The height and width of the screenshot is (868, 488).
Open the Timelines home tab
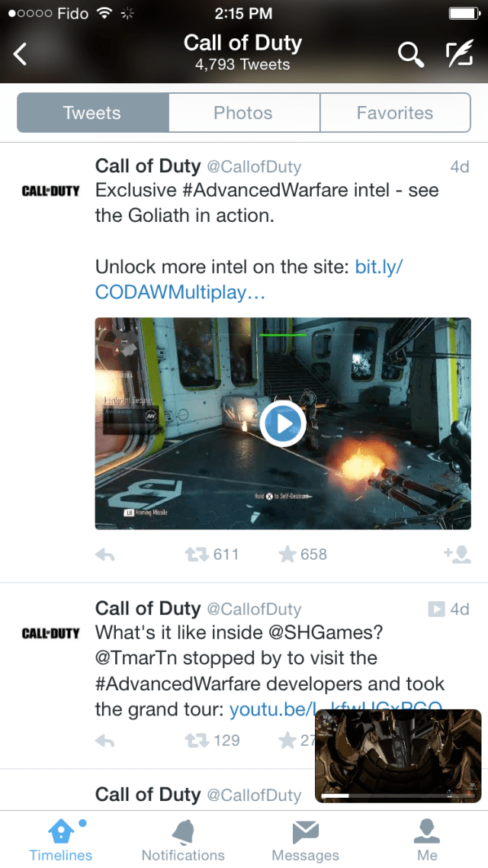pos(61,840)
